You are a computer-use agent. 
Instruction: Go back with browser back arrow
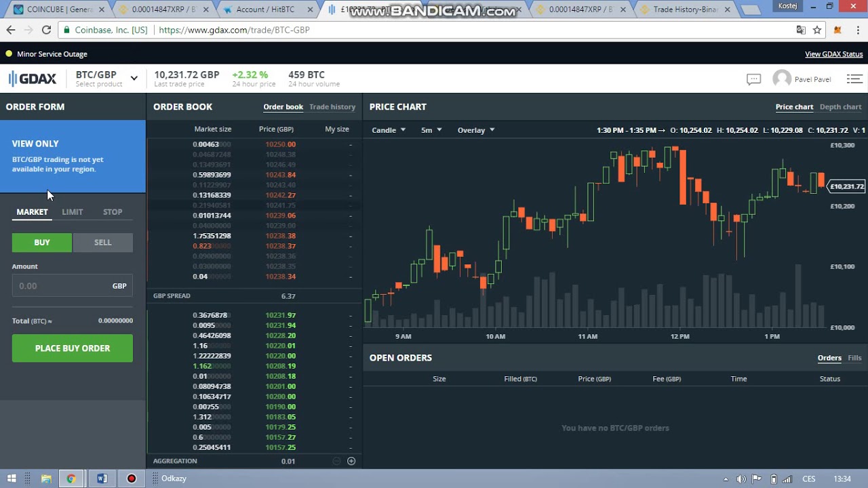11,30
